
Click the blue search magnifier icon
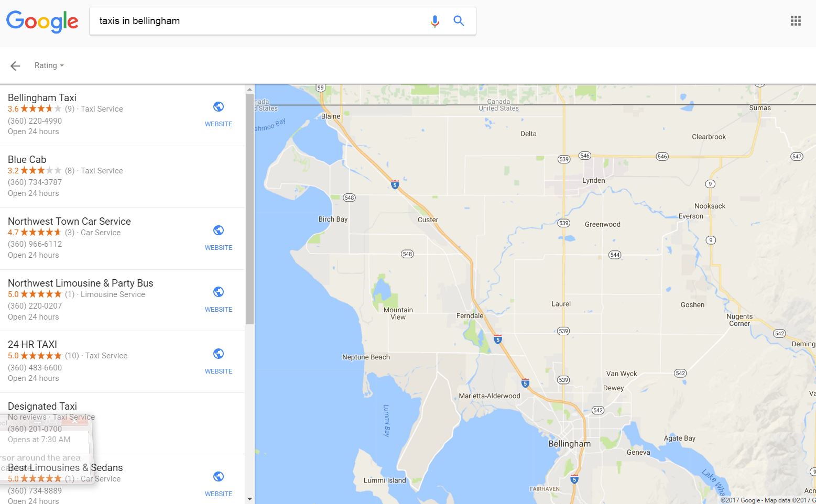459,21
